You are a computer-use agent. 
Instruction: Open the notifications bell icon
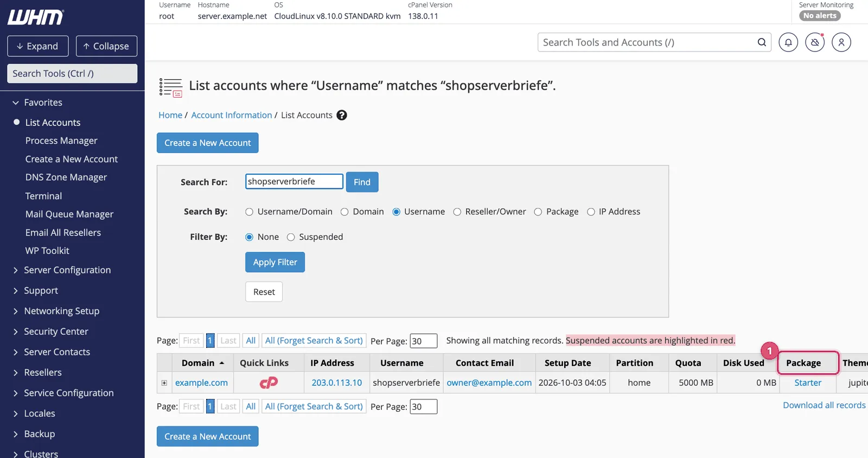click(x=788, y=42)
